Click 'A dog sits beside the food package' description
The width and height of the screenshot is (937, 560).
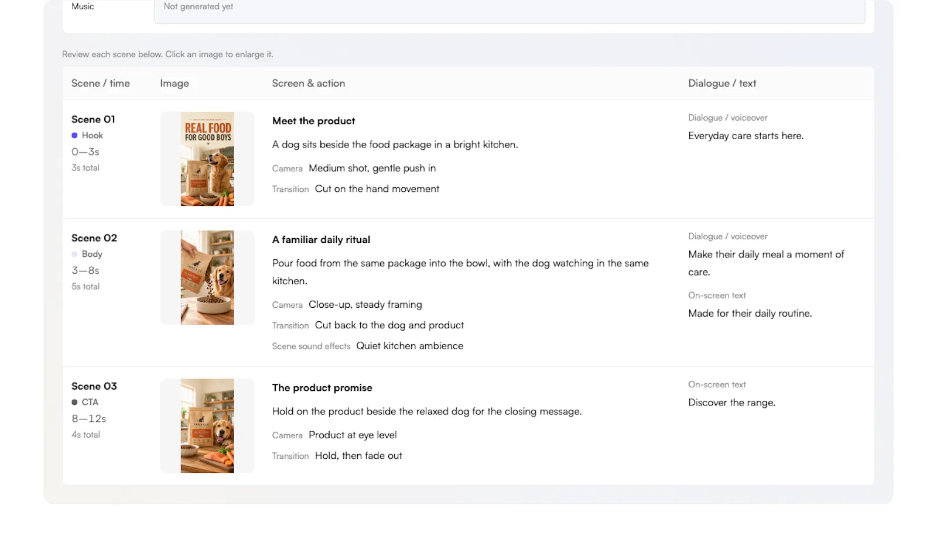[395, 145]
